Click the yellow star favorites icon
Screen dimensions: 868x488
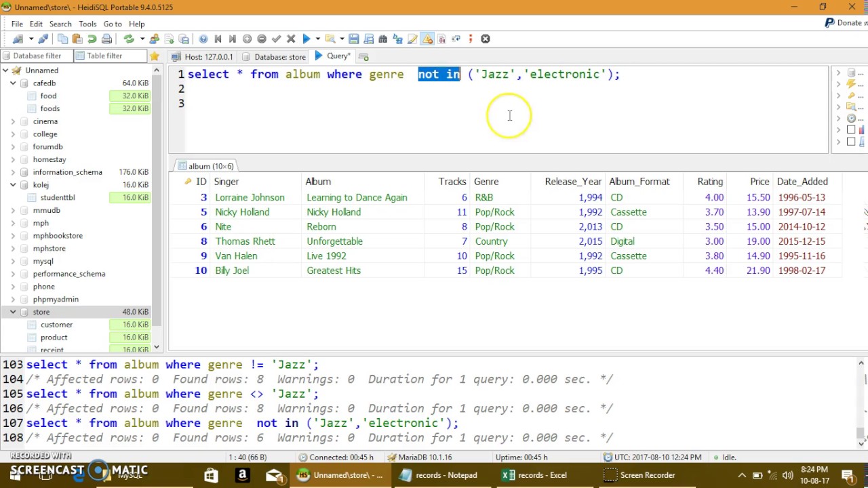tap(155, 56)
